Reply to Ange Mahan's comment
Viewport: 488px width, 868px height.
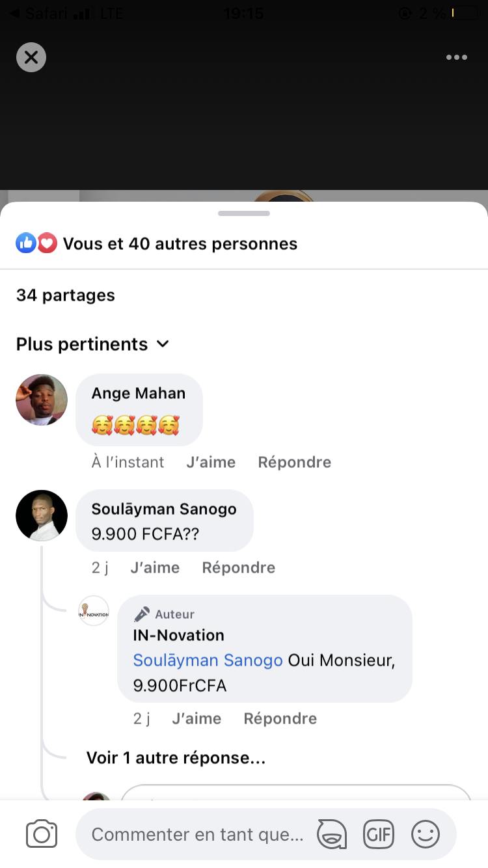[x=294, y=462]
